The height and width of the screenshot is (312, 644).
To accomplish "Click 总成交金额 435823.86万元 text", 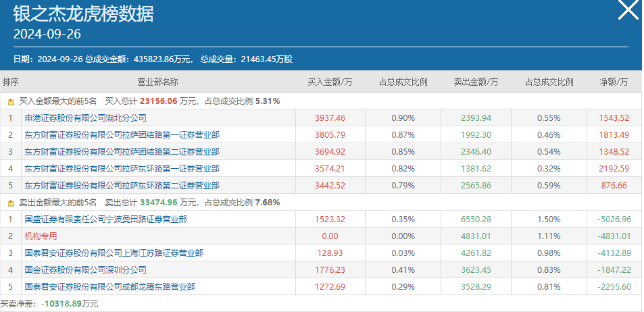I will (139, 59).
